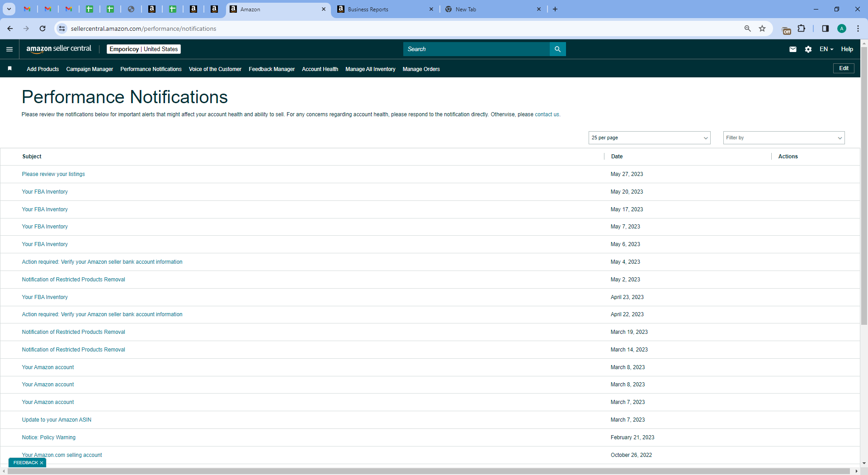Go to Account Health

pyautogui.click(x=320, y=69)
